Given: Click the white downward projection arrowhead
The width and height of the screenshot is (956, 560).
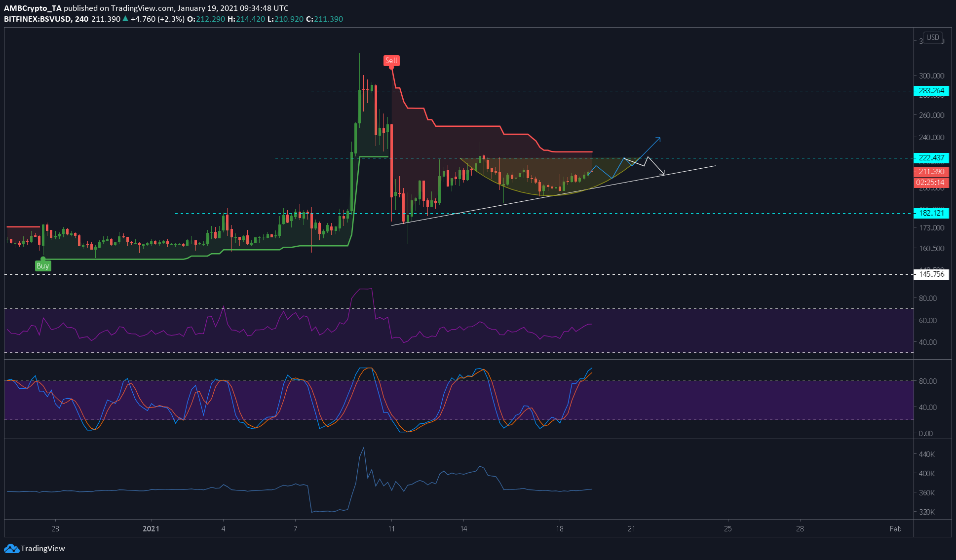Looking at the screenshot, I should (x=662, y=173).
